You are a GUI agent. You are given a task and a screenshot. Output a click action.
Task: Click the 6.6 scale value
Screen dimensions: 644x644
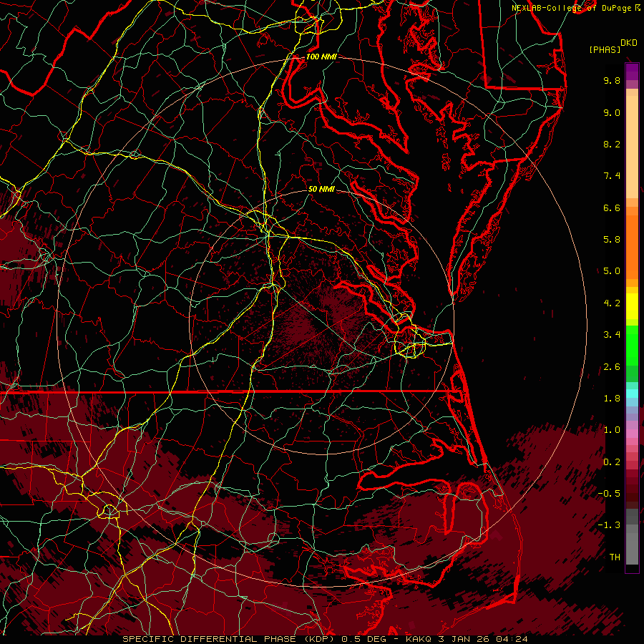click(612, 208)
